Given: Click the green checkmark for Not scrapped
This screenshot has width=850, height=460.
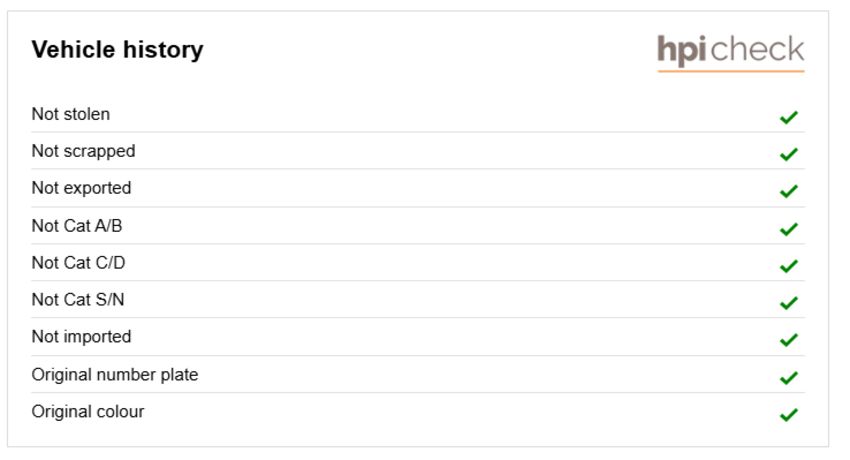Looking at the screenshot, I should [x=789, y=154].
